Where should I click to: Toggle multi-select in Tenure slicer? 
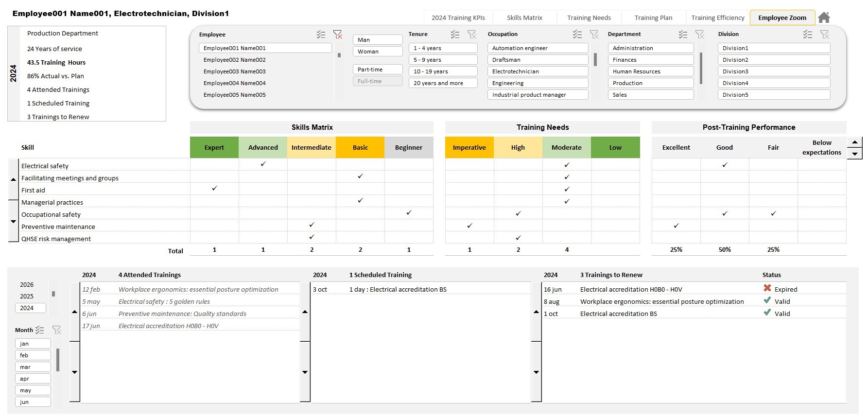pyautogui.click(x=455, y=35)
